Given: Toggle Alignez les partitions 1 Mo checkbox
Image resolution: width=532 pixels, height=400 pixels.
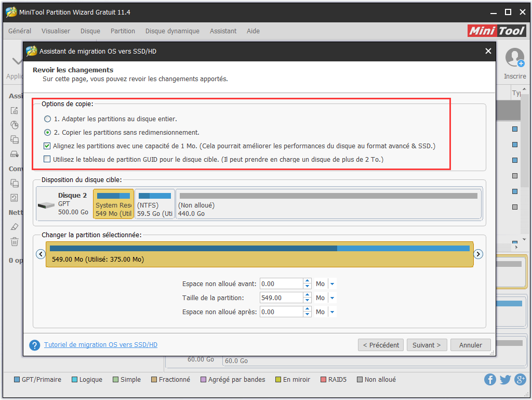Looking at the screenshot, I should click(47, 146).
